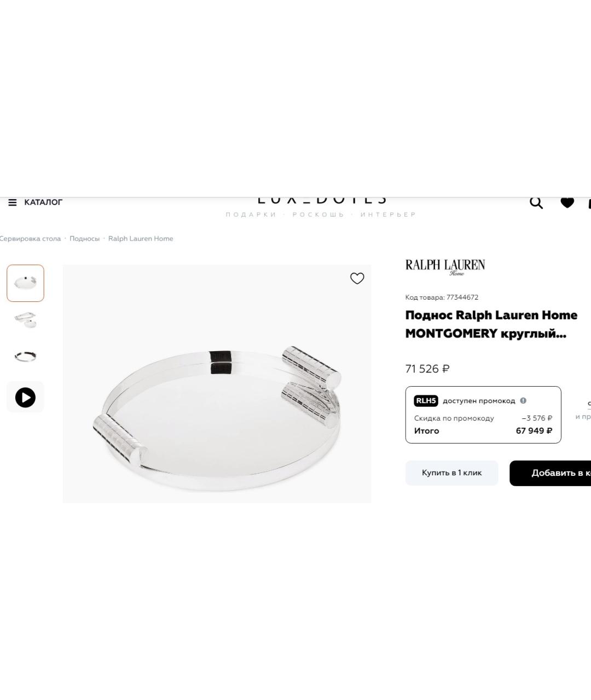Add product to wishlist heart on image
Screen dimensions: 591x700
[357, 278]
